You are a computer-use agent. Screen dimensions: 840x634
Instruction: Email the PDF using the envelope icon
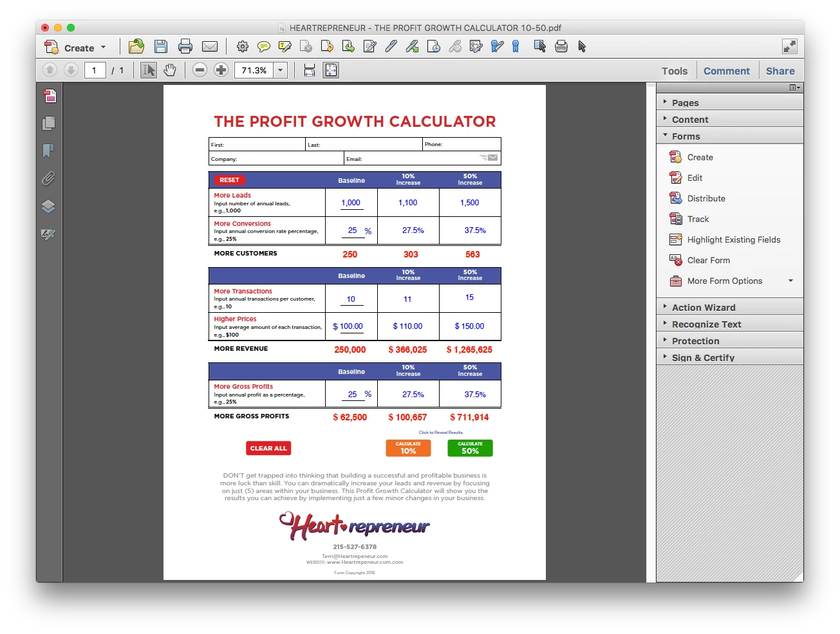pos(210,46)
